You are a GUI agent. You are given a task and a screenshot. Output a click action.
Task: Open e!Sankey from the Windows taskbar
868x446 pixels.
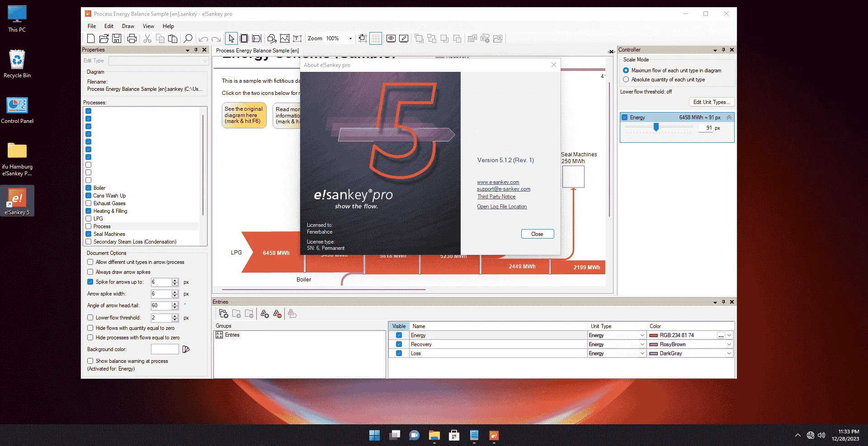click(x=494, y=435)
